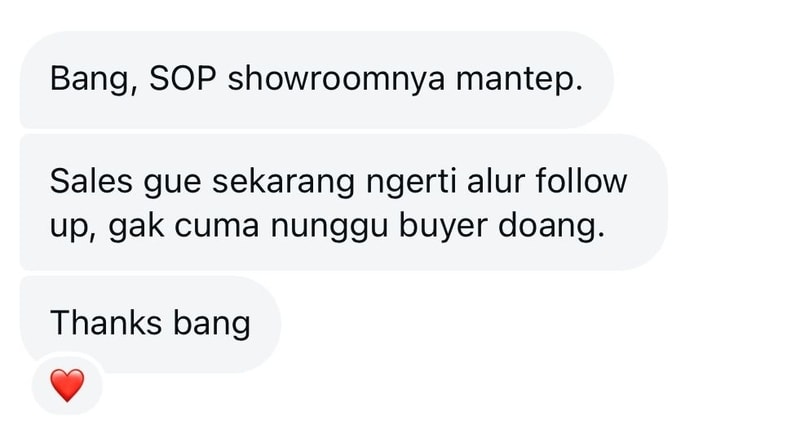Select the 'Bang, SOP showroomnya mantep.' message bubble
The image size is (800, 429).
316,80
